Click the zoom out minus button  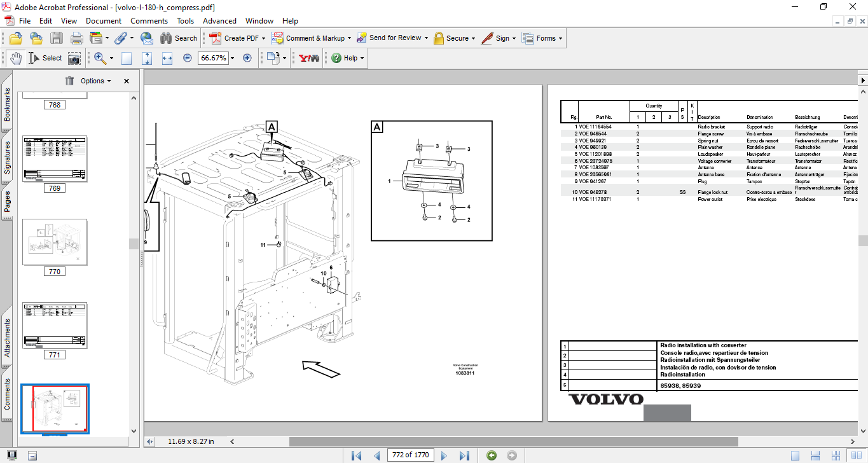pyautogui.click(x=188, y=58)
